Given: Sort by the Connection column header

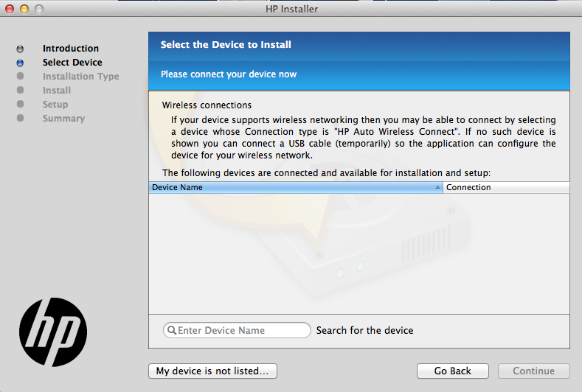Looking at the screenshot, I should (506, 187).
